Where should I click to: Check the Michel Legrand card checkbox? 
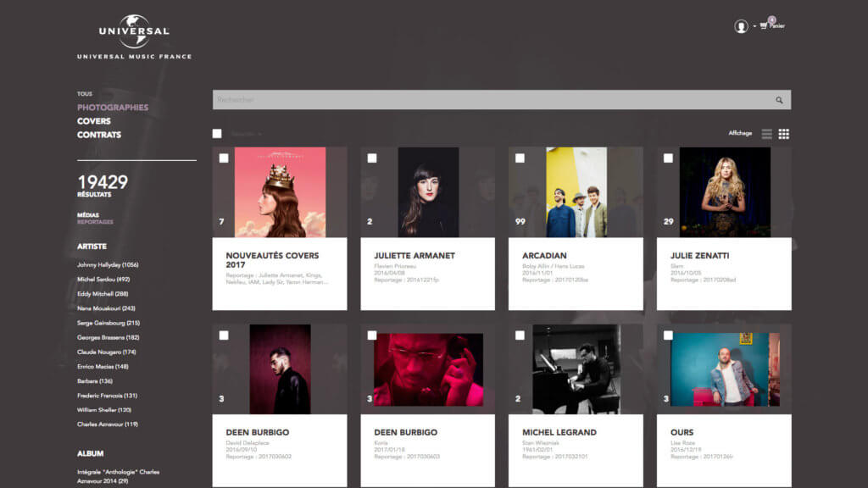[x=520, y=335]
